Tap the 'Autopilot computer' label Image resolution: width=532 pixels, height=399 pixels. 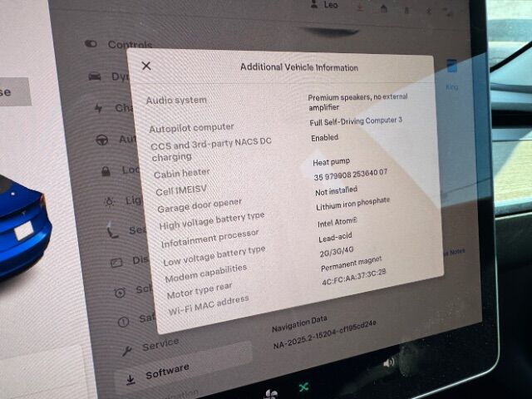tap(191, 128)
